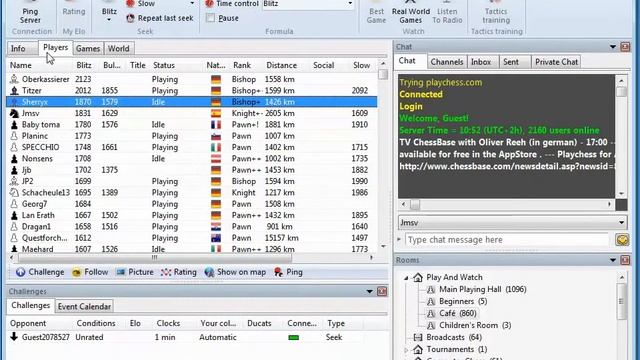Image resolution: width=640 pixels, height=360 pixels.
Task: Open Chat panel menu arrow
Action: pyautogui.click(x=613, y=47)
